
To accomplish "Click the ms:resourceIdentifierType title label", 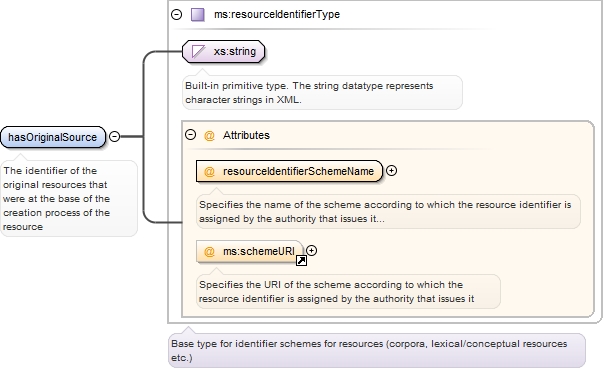I will pyautogui.click(x=277, y=15).
